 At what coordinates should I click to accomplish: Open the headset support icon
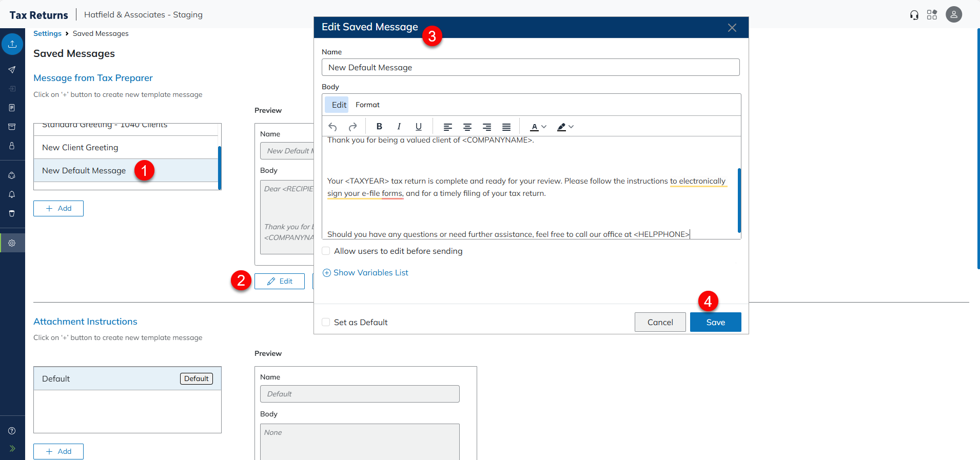coord(914,15)
